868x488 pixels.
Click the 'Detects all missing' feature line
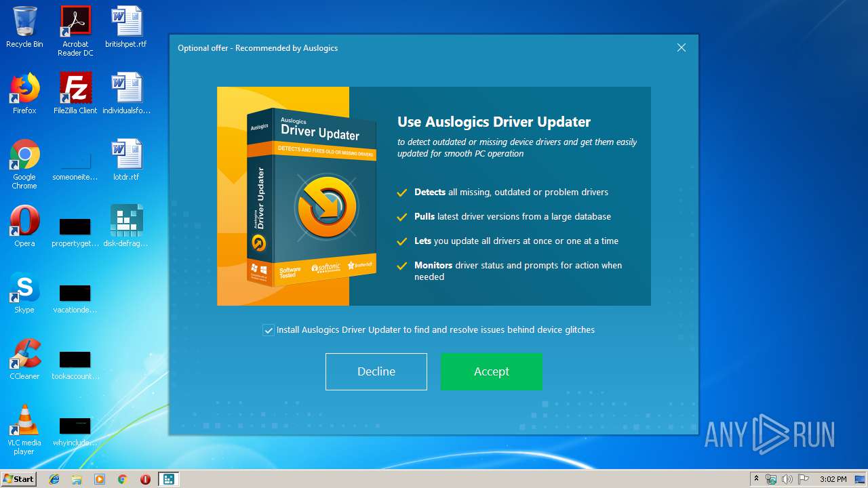coord(511,192)
